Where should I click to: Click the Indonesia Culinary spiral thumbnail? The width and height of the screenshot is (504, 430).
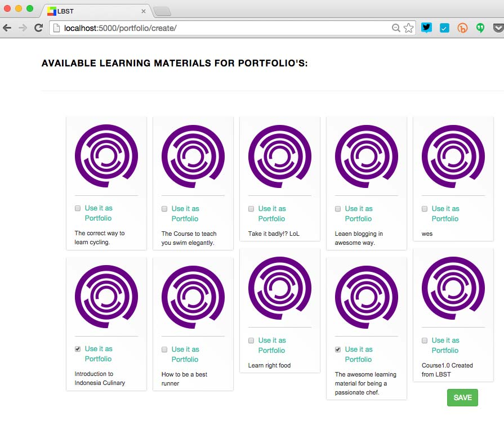106,297
